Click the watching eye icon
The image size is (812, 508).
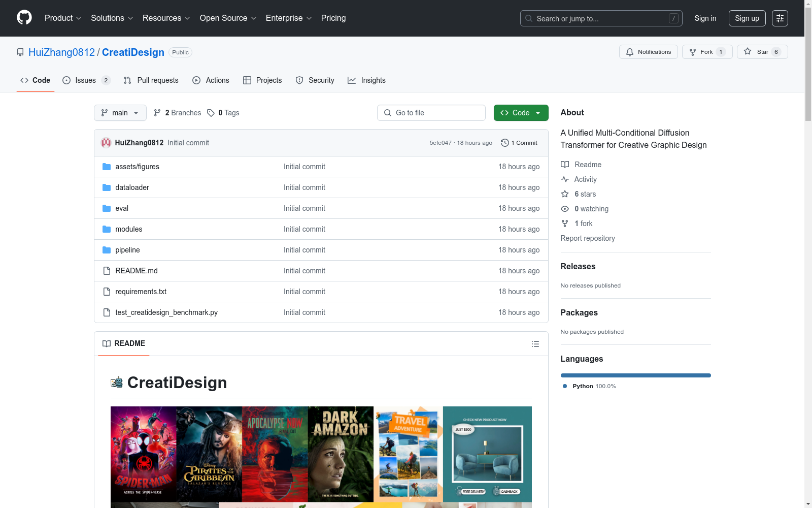(565, 209)
